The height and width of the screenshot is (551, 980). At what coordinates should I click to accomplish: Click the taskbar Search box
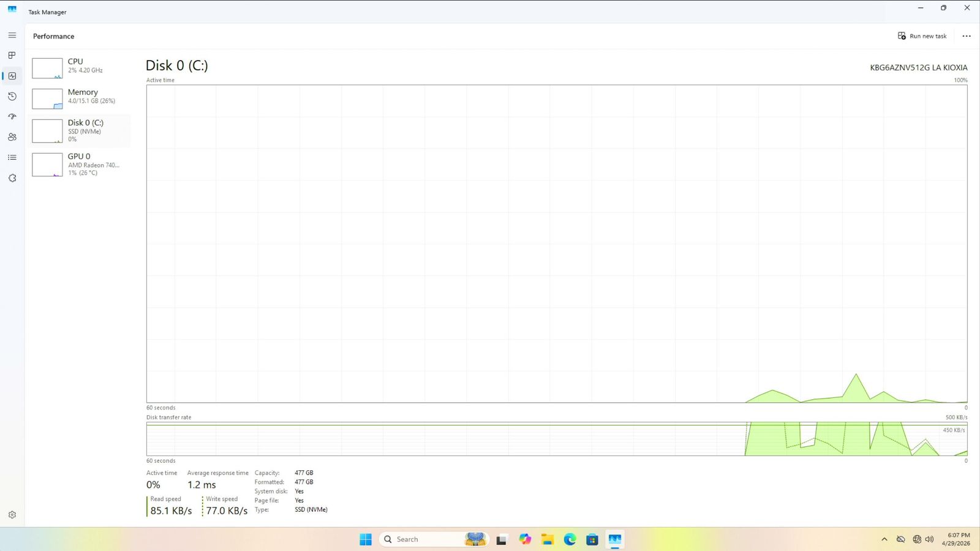pos(423,539)
